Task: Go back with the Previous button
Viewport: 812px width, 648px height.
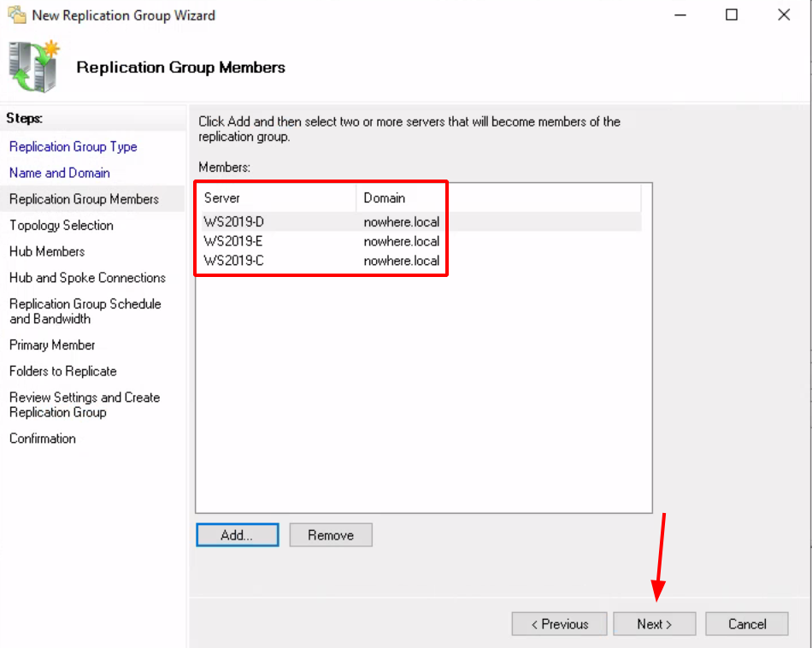Action: click(559, 624)
